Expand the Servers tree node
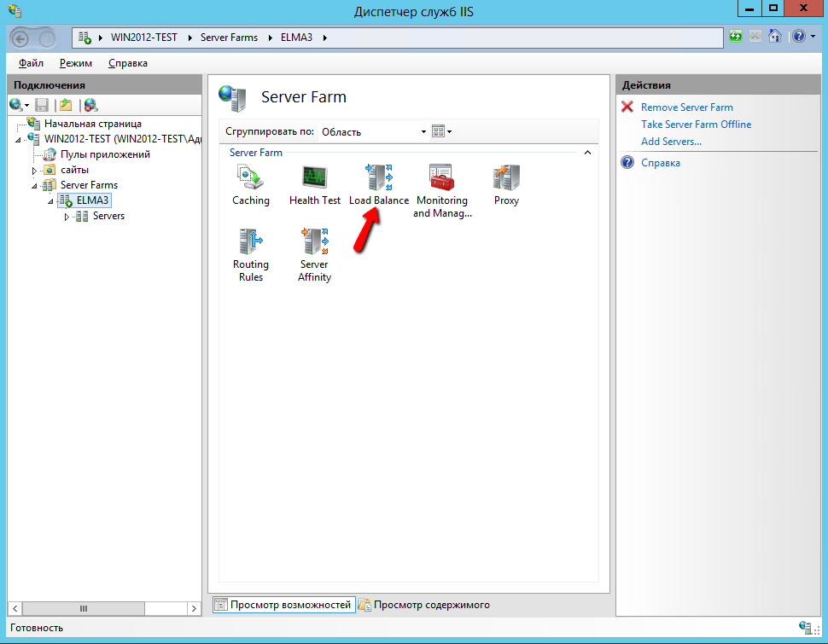Screen dimensions: 828x644 (x=67, y=217)
